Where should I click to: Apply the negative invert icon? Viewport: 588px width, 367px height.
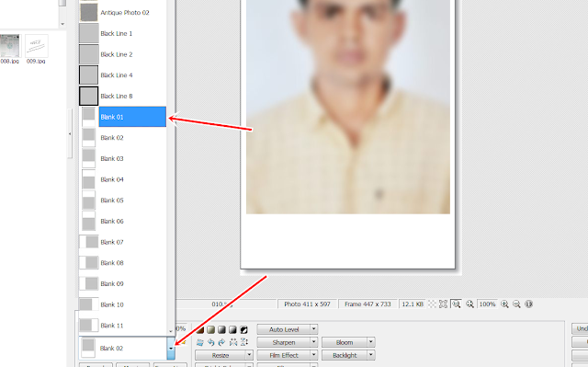243,330
